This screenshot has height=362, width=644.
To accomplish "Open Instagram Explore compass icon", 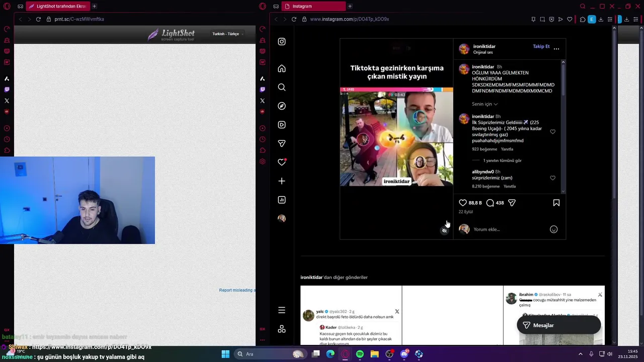I will 282,106.
